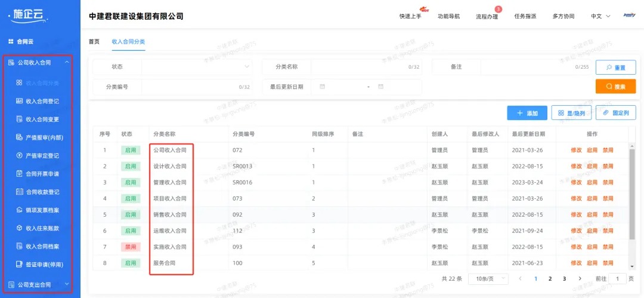
Task: Click the 销项发票档案 sidebar icon
Action: point(19,210)
